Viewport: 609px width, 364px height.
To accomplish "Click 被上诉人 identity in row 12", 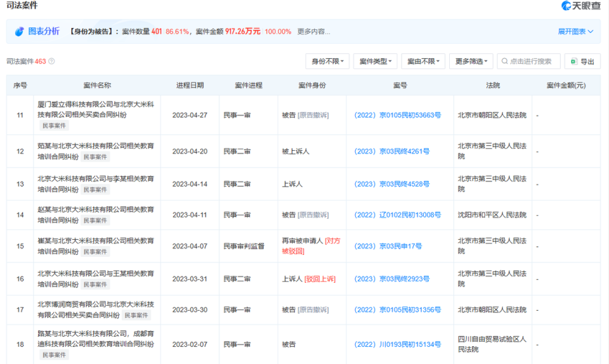I will coord(296,152).
